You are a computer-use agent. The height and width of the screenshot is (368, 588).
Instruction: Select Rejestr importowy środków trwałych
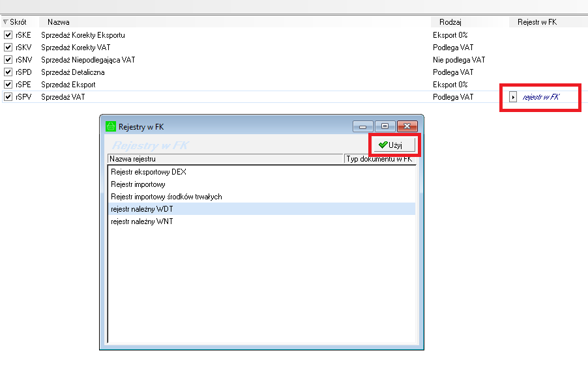(x=166, y=197)
